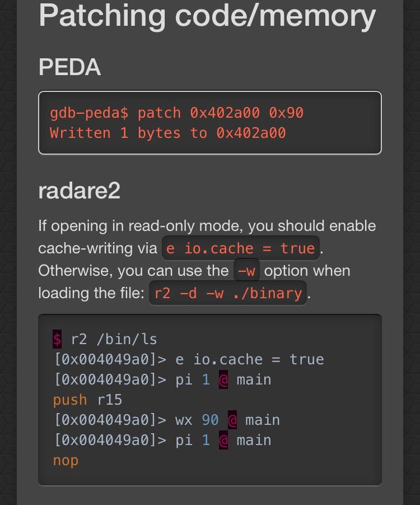Click the inline "e io.cache = true" code
Screen dimensions: 420x505
click(x=241, y=248)
